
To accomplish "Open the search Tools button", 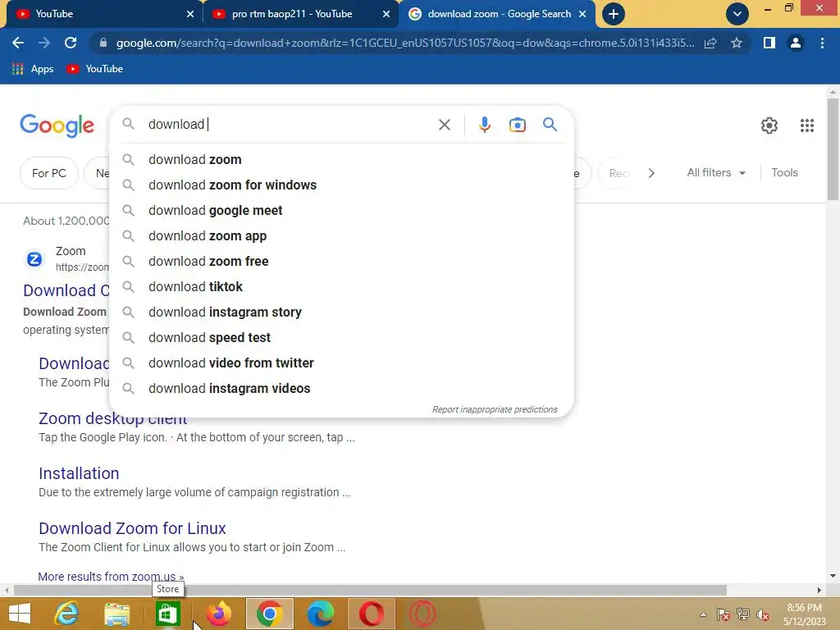I will [784, 172].
